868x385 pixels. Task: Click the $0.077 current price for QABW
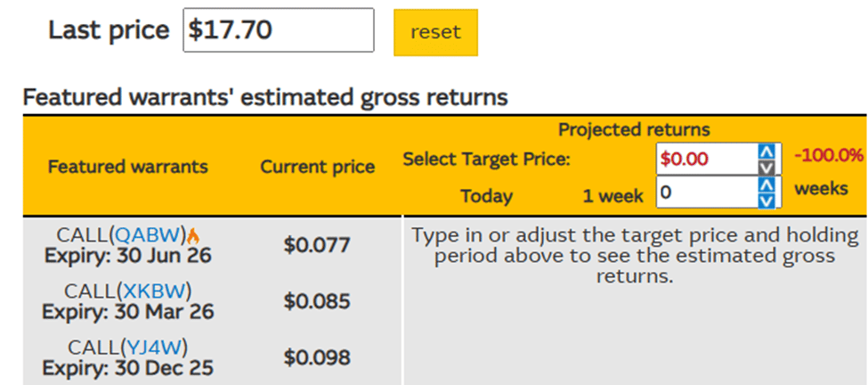tap(317, 245)
